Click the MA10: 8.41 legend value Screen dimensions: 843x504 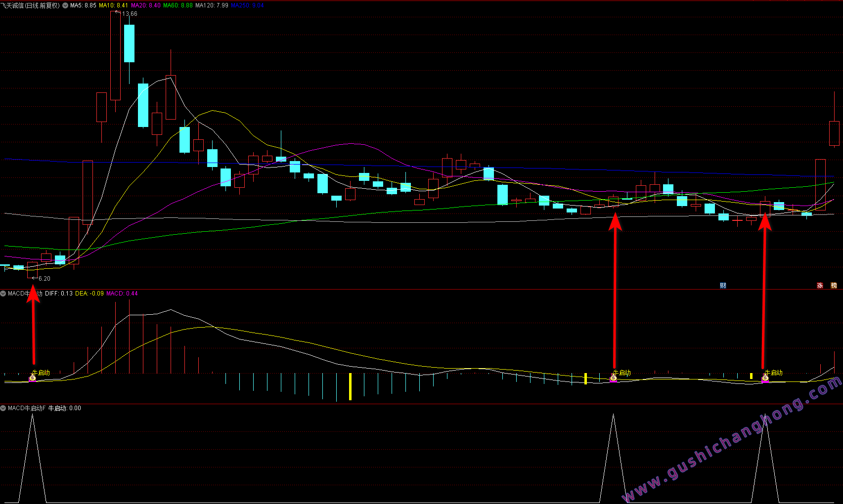[x=113, y=5]
